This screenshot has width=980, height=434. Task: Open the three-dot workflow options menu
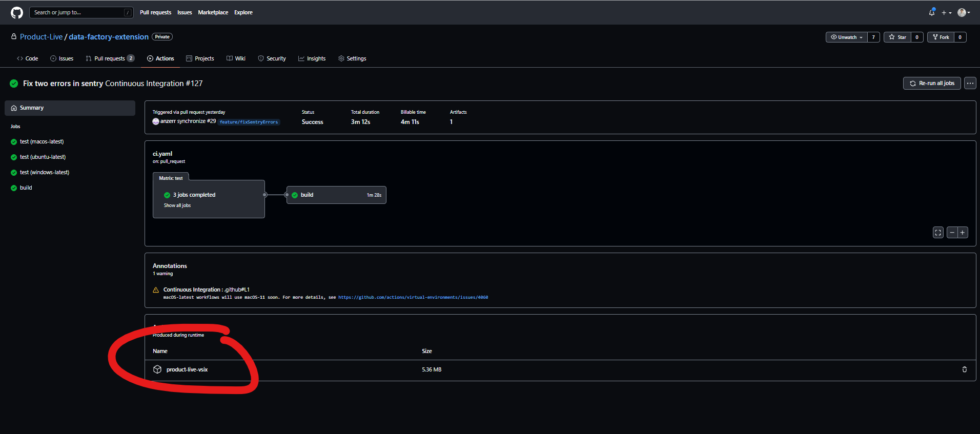pyautogui.click(x=970, y=83)
